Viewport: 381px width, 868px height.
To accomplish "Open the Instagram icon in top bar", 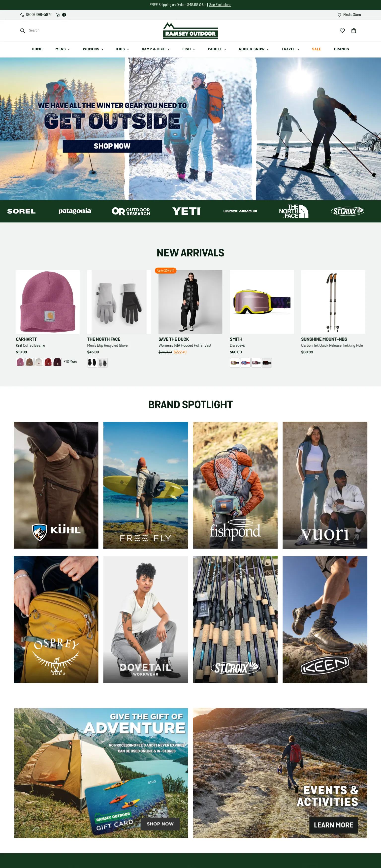I will tap(58, 15).
